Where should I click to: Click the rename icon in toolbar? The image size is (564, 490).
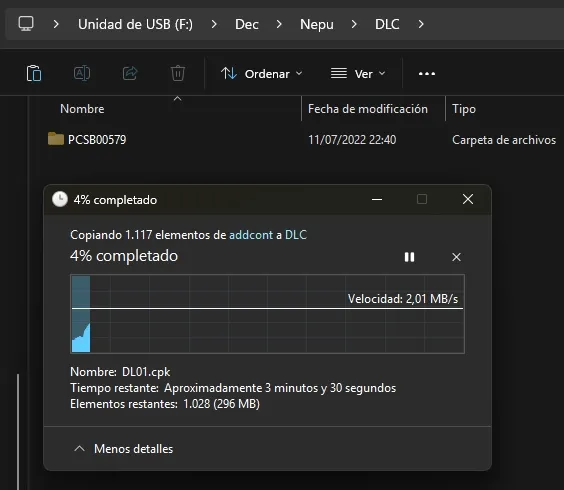(x=82, y=73)
